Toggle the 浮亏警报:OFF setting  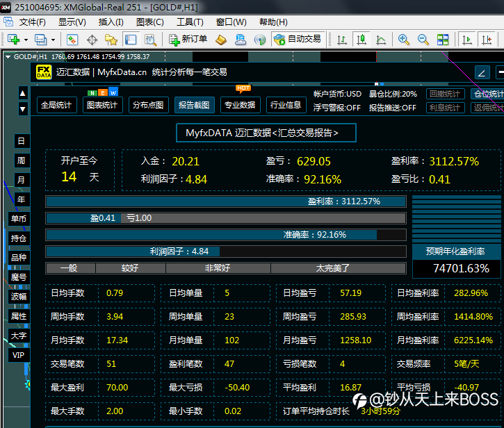coord(337,108)
